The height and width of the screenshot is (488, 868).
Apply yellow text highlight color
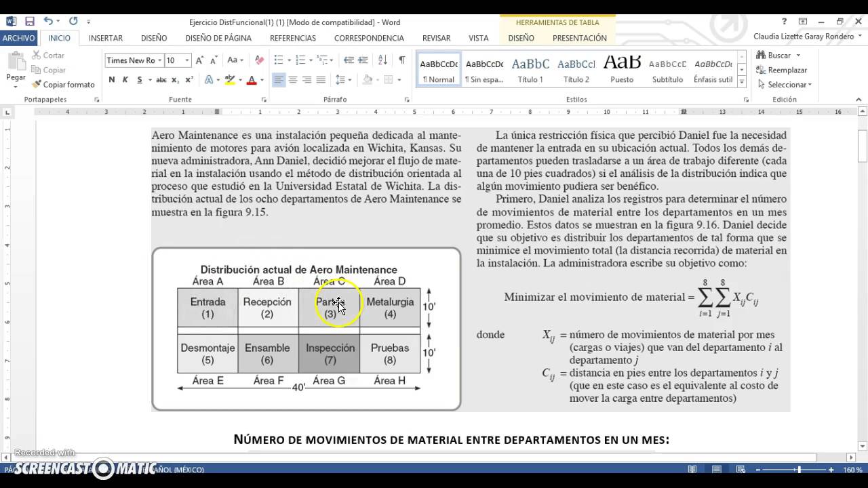click(x=230, y=80)
